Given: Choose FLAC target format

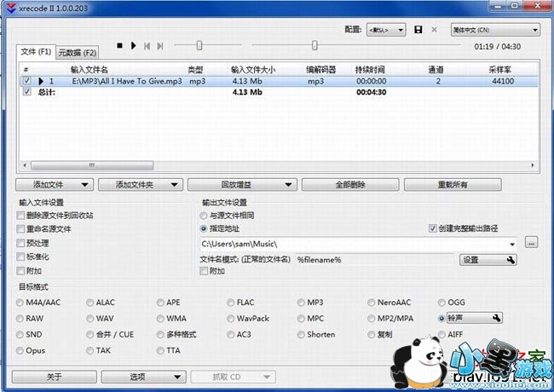Looking at the screenshot, I should click(x=231, y=303).
